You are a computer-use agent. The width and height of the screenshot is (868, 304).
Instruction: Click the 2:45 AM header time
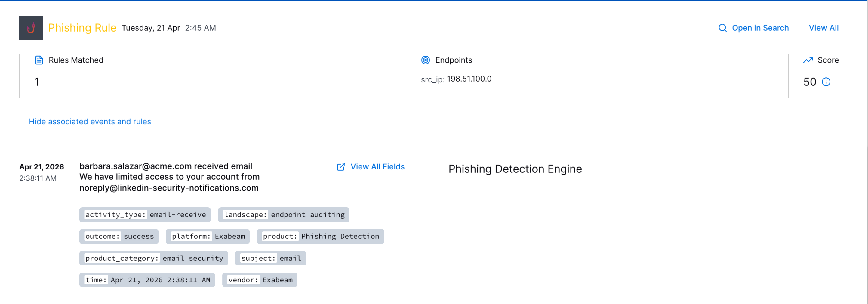[x=201, y=28]
